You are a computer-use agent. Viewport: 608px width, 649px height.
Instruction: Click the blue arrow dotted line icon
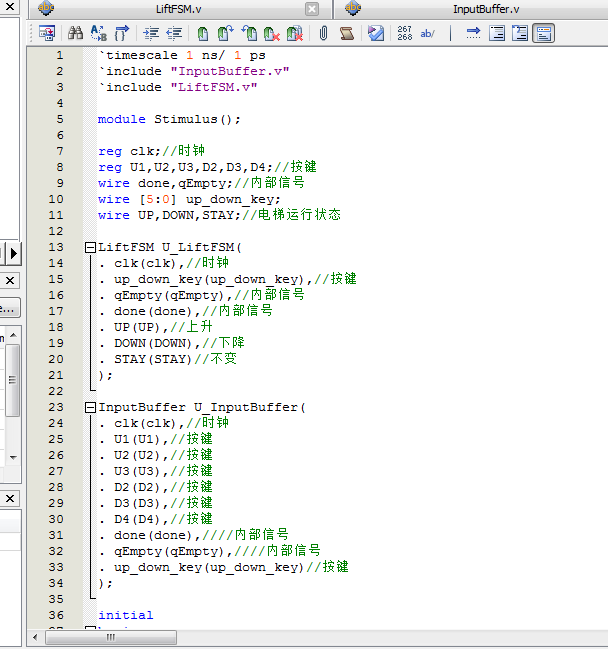pyautogui.click(x=473, y=33)
